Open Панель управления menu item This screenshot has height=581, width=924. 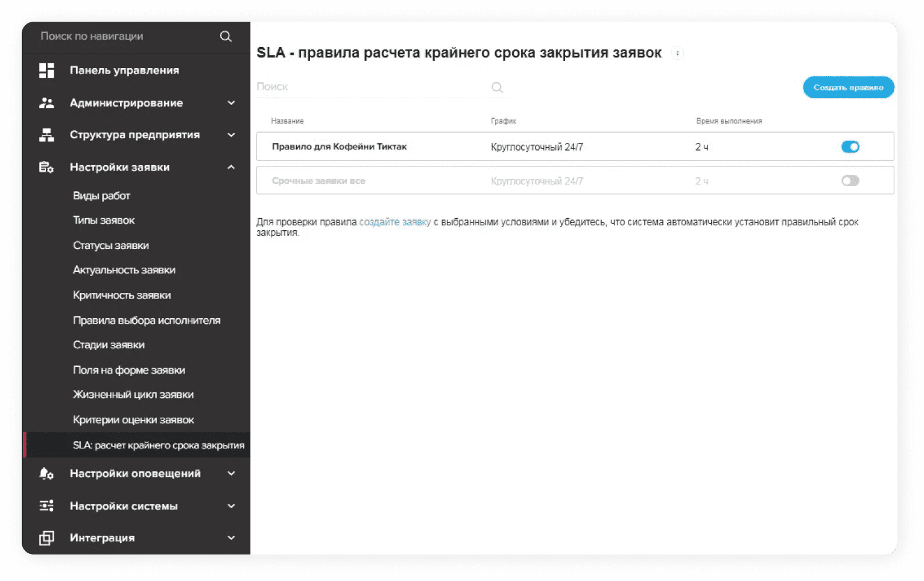coord(124,71)
